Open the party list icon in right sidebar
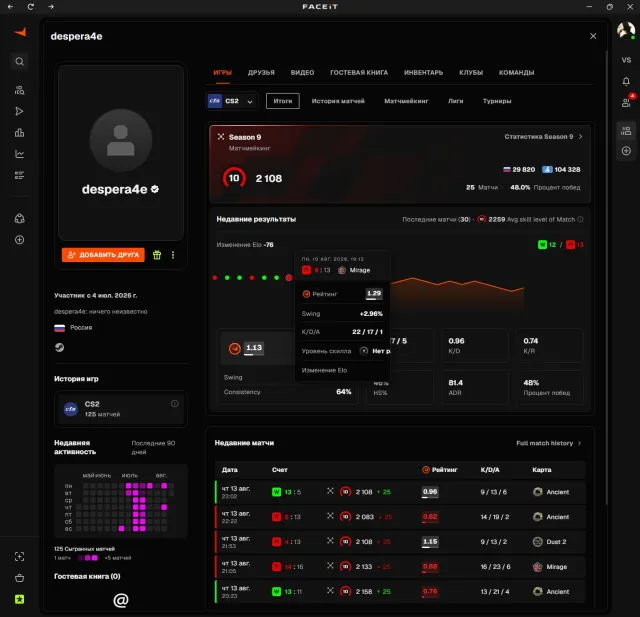The height and width of the screenshot is (617, 640). [x=626, y=131]
